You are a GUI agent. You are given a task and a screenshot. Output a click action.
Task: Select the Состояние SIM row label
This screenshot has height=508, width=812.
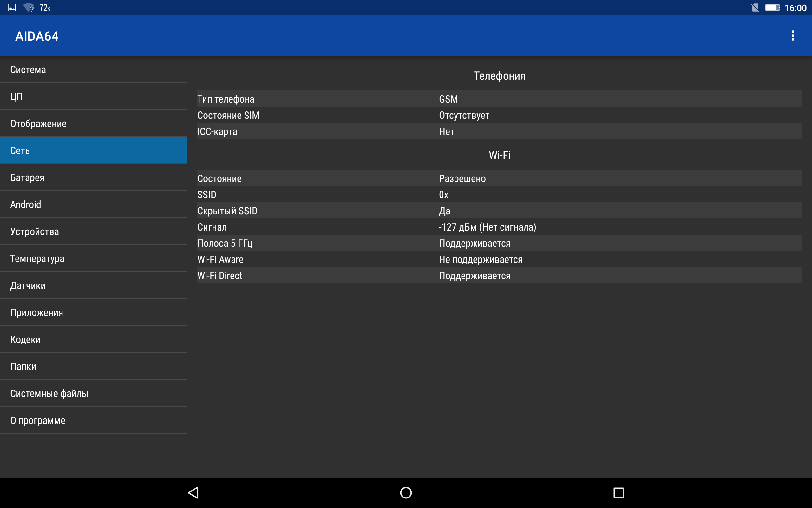coord(228,115)
